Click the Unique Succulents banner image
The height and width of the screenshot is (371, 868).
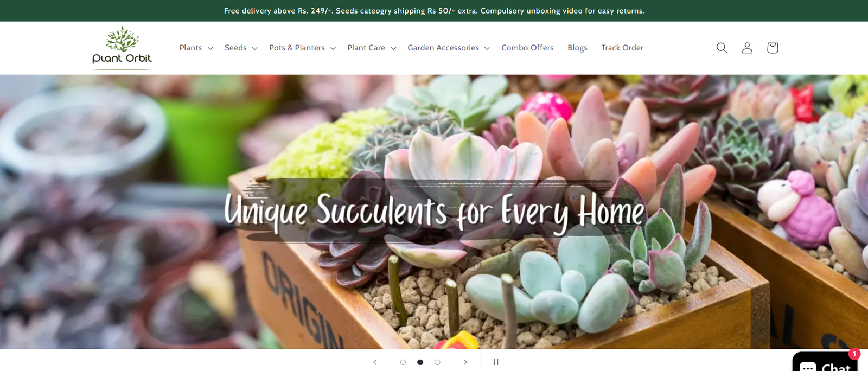[434, 212]
